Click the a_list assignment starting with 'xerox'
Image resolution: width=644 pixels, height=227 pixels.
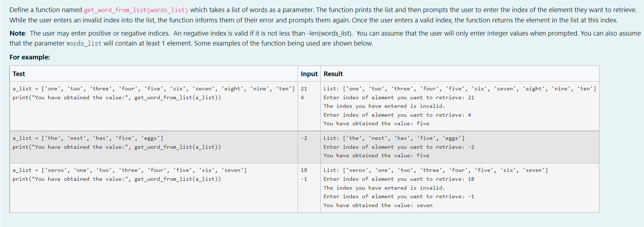130,170
